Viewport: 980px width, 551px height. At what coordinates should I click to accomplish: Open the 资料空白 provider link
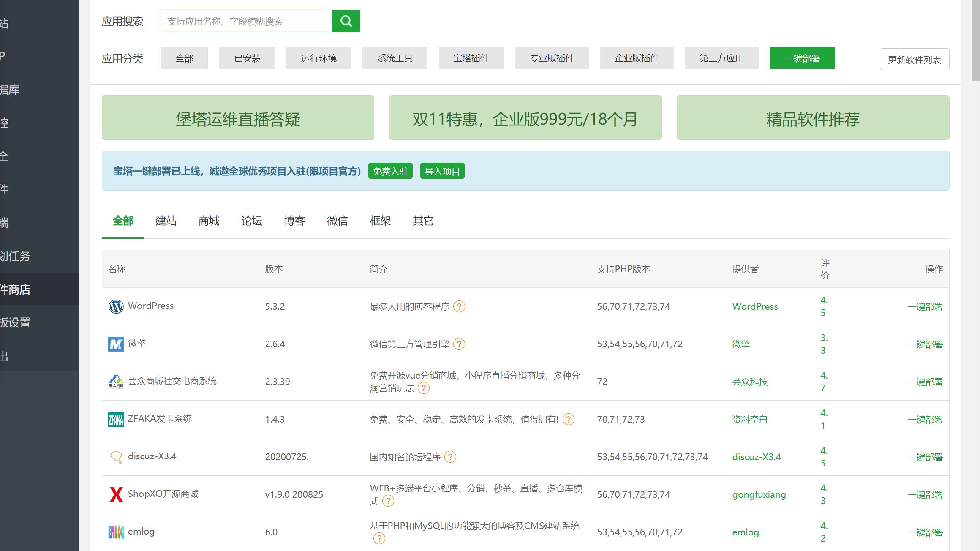pos(750,420)
